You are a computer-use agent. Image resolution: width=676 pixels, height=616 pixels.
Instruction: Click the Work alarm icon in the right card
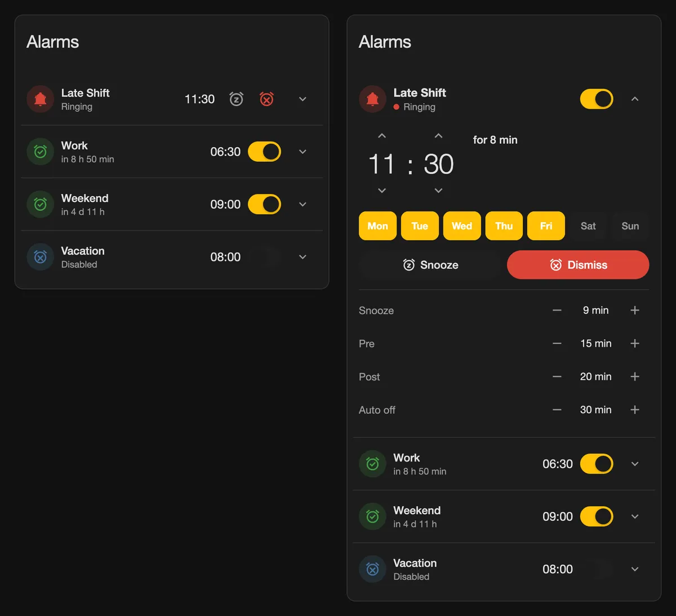tap(372, 464)
